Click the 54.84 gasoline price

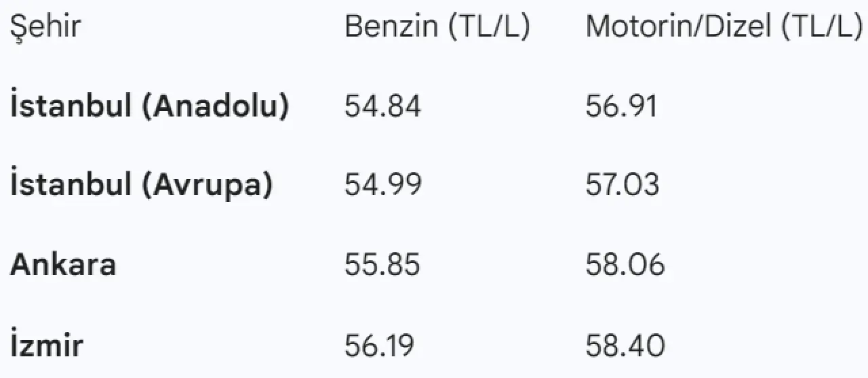382,106
